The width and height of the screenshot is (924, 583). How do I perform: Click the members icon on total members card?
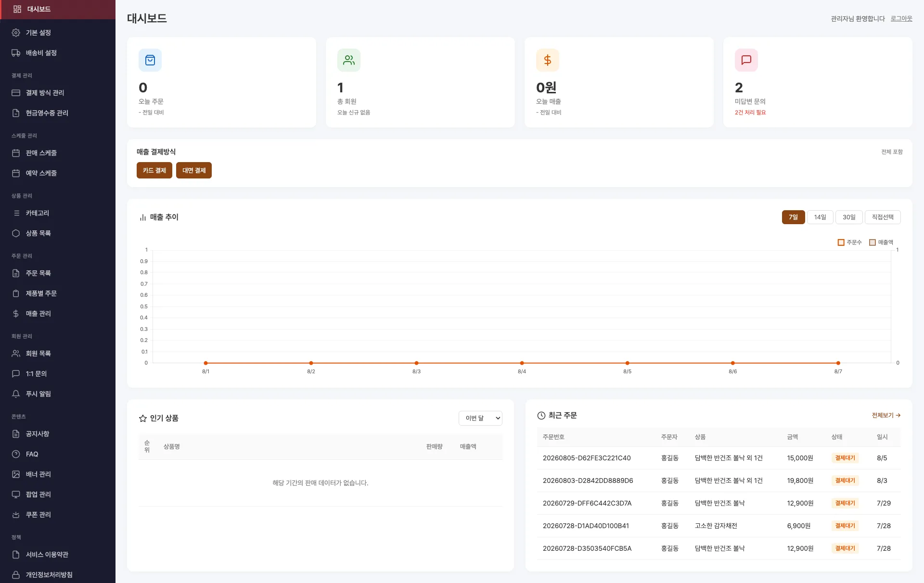coord(349,60)
